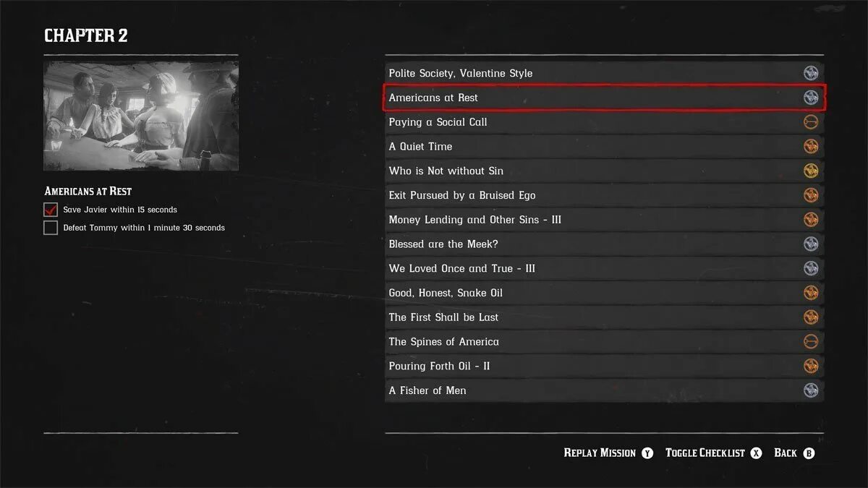This screenshot has height=488, width=868.
Task: Select the Blessed are the Meek? mission
Action: [x=604, y=244]
